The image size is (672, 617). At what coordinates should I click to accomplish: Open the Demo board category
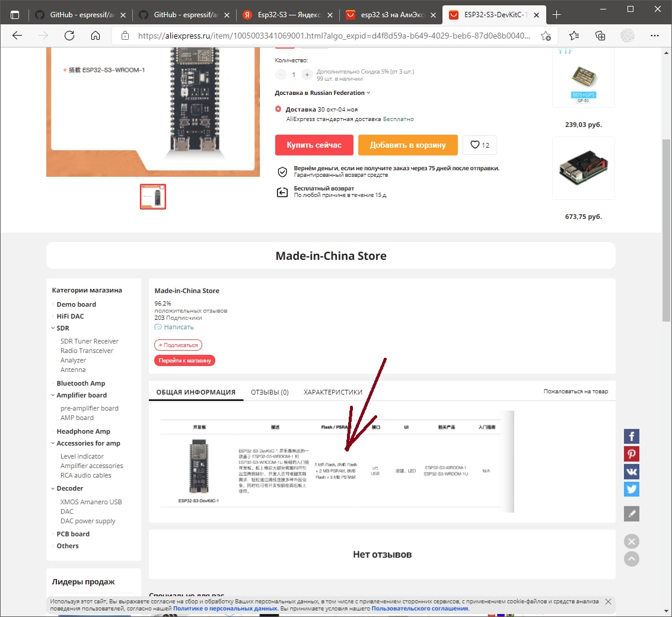pyautogui.click(x=77, y=304)
